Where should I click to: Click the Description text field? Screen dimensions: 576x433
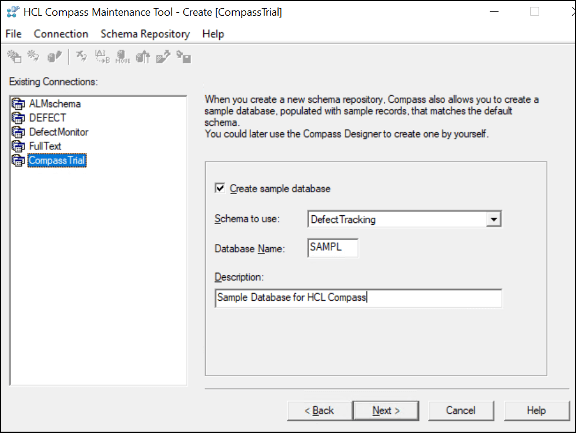click(358, 298)
